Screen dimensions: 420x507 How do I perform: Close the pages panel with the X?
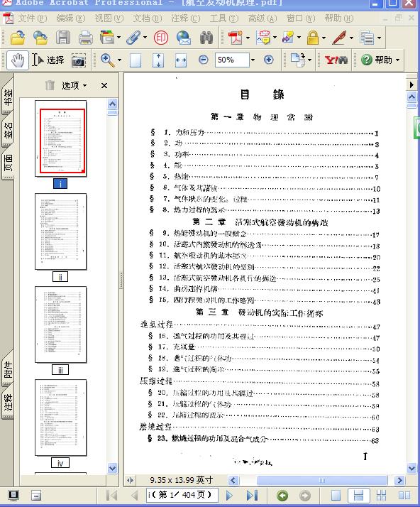coord(104,86)
